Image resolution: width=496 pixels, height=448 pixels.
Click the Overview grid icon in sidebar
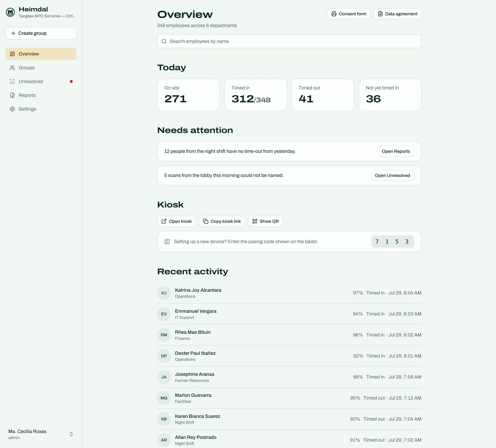tap(12, 54)
